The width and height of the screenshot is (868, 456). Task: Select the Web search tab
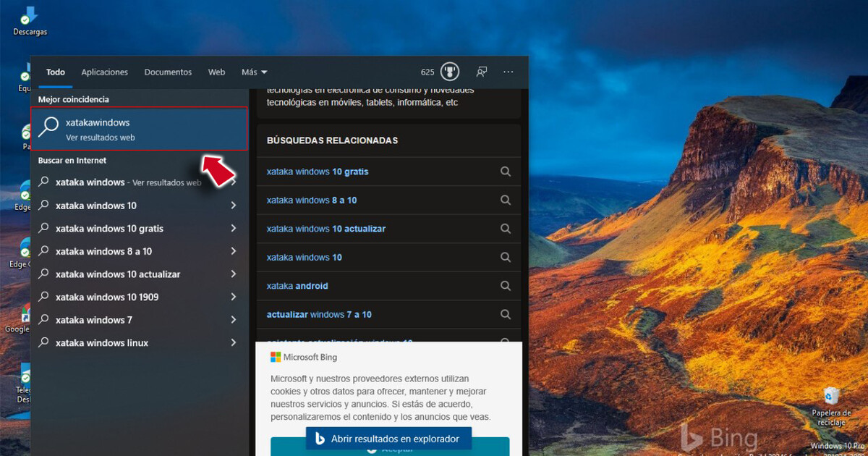click(x=216, y=72)
